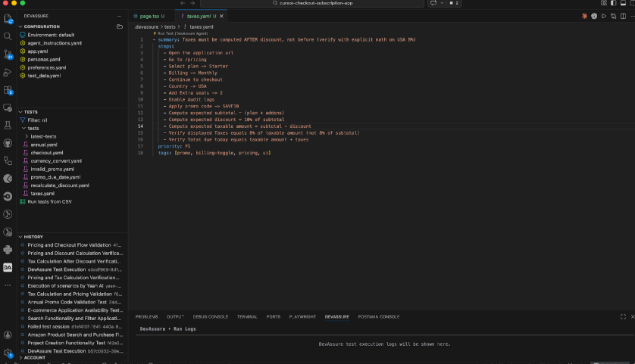This screenshot has height=364, width=635.
Task: Click the Claude orange starburst icon in the editor toolbar
Action: click(584, 16)
